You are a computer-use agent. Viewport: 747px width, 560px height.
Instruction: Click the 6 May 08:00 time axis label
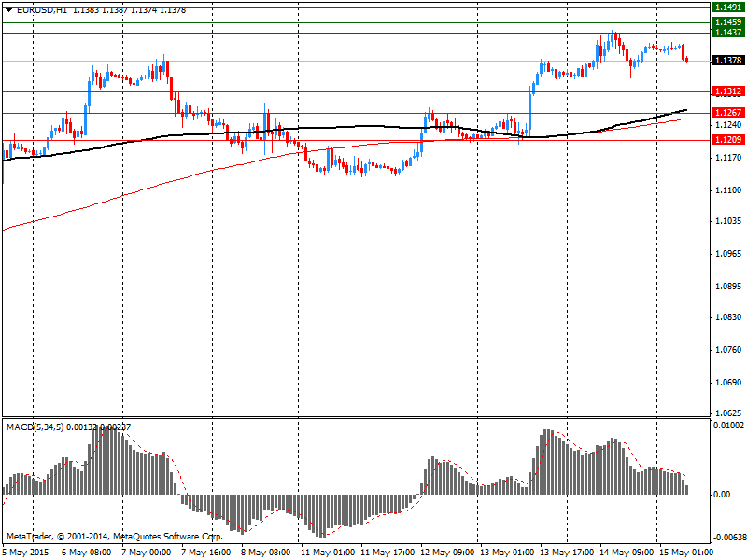[87, 553]
